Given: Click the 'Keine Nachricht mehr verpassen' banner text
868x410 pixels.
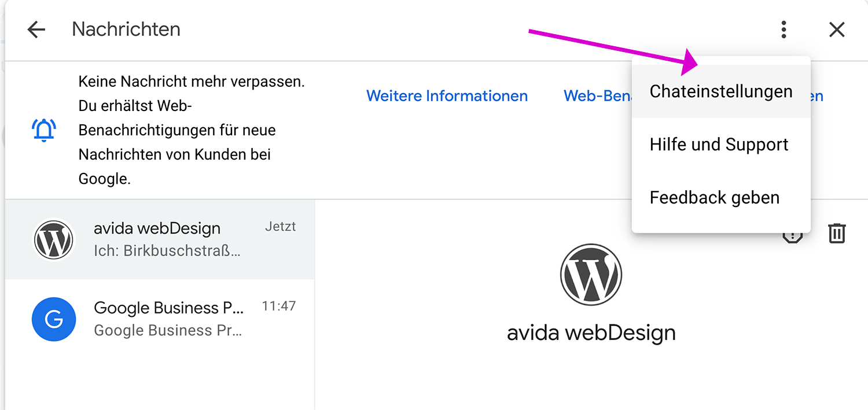Looking at the screenshot, I should pyautogui.click(x=192, y=82).
